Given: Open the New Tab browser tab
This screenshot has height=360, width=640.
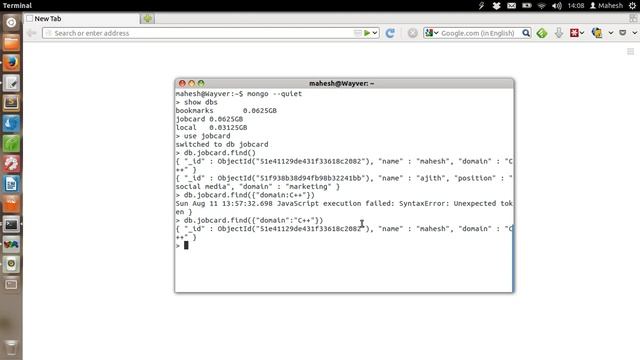Looking at the screenshot, I should 82,18.
